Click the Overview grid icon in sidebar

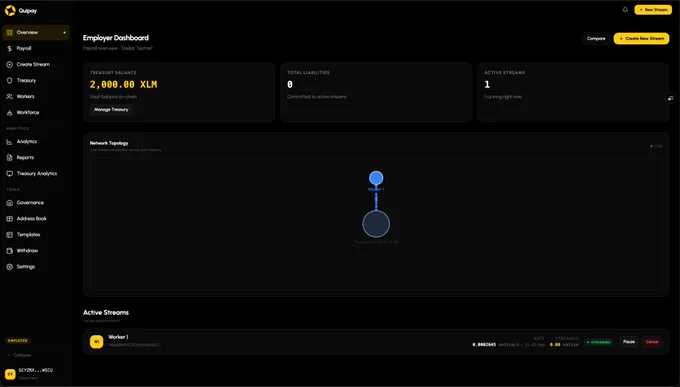10,33
